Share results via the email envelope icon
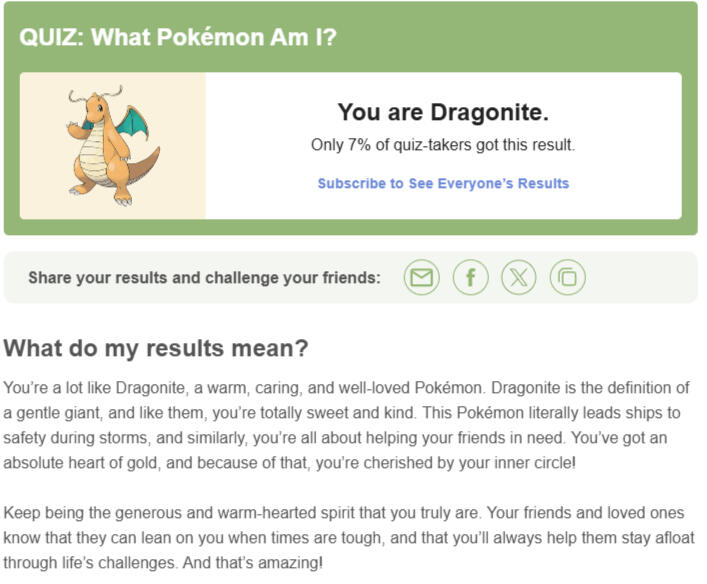Screen dimensions: 707x584 [422, 277]
